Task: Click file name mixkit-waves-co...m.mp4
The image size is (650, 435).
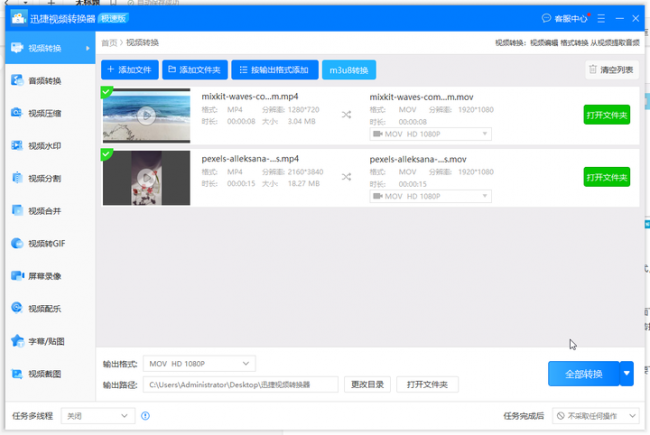Action: coord(250,97)
